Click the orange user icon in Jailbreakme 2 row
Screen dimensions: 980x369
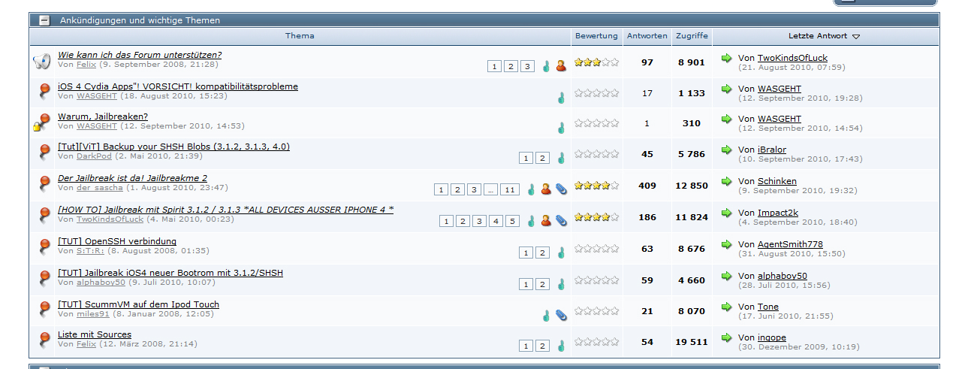[547, 189]
